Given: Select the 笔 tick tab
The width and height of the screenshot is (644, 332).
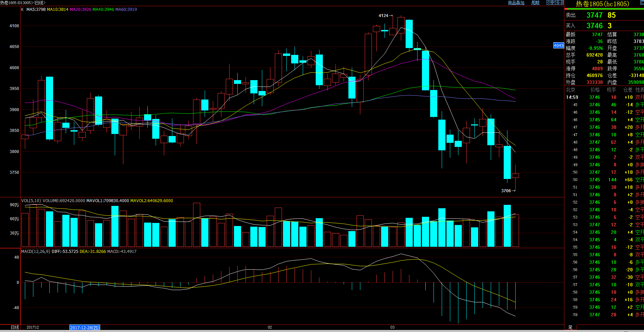Looking at the screenshot, I should (x=570, y=327).
